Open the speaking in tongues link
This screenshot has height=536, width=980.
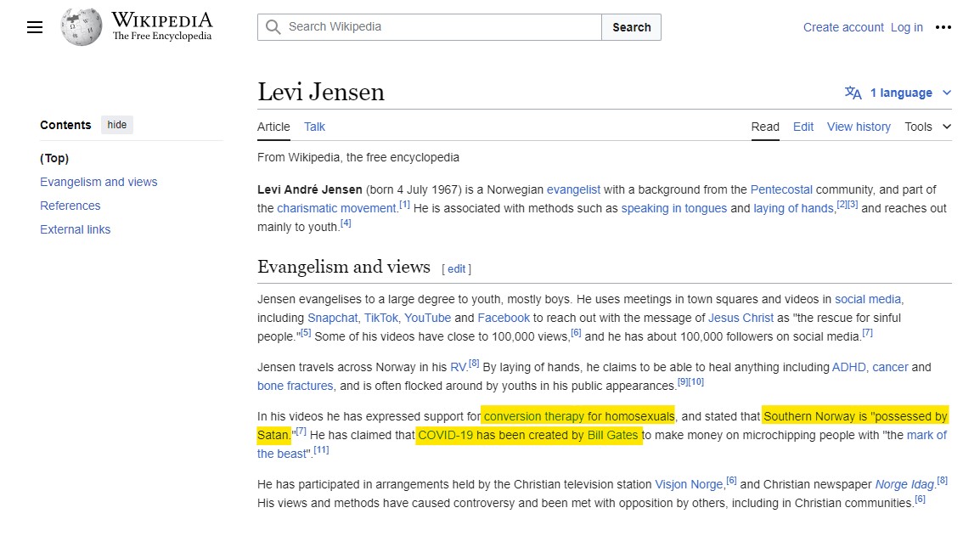(673, 208)
